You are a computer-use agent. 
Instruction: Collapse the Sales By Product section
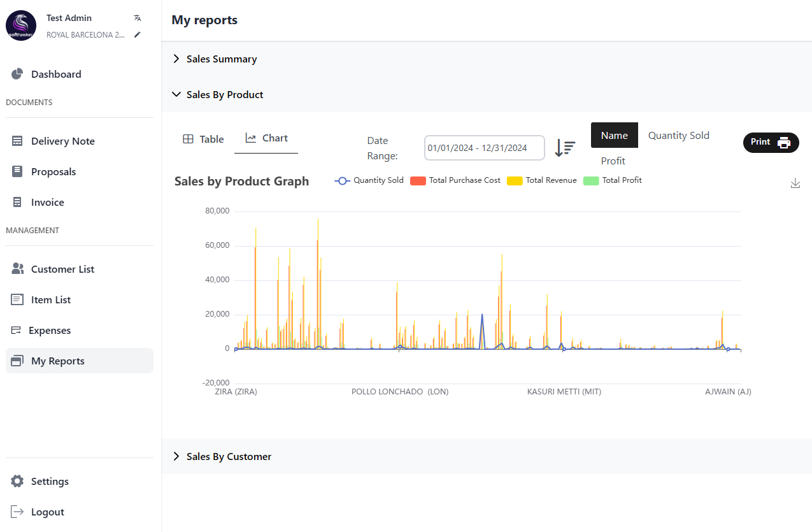click(224, 95)
